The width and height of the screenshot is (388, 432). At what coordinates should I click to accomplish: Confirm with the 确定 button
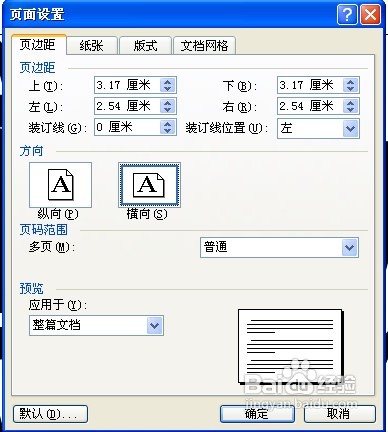click(x=257, y=414)
